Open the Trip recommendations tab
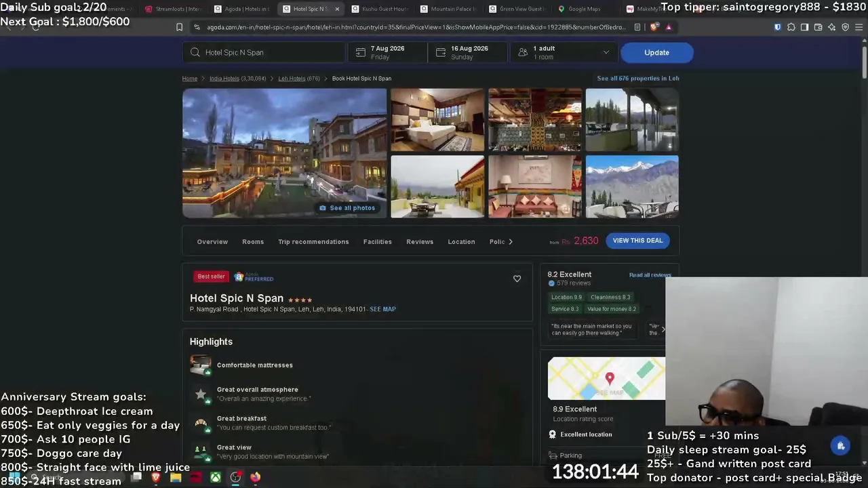 (313, 242)
